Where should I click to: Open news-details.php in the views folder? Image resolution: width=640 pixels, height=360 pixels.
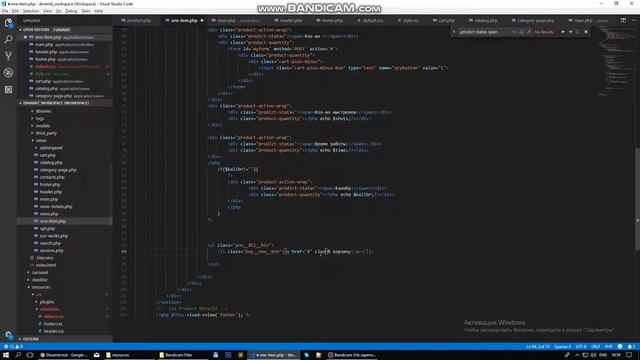click(56, 207)
